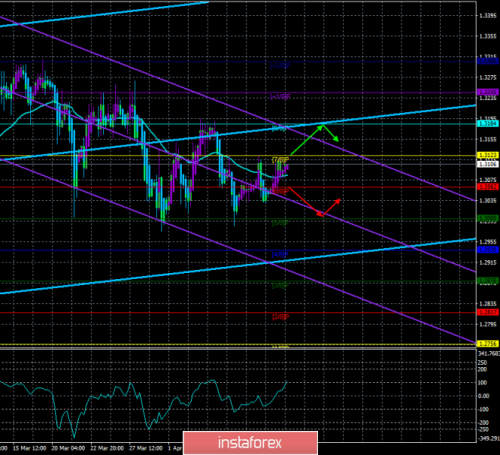Click the indicator scale value -100
The height and width of the screenshot is (455, 500).
point(483,409)
